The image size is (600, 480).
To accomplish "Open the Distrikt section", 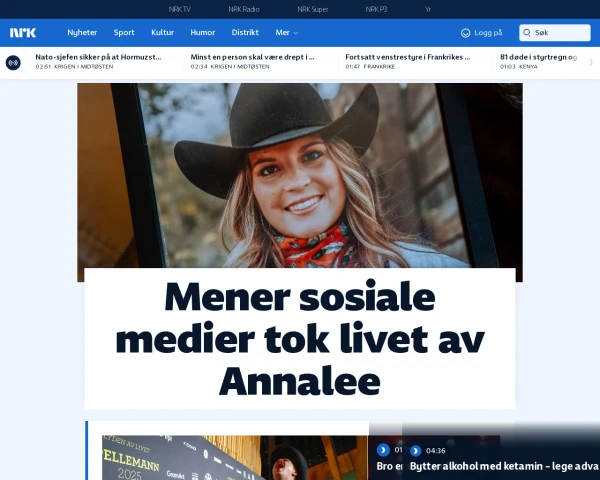I will [245, 32].
